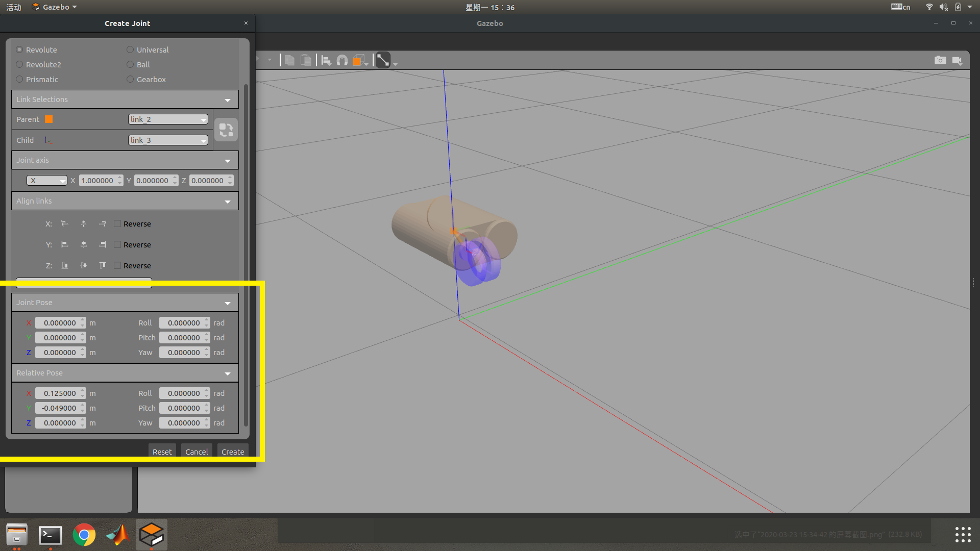
Task: Select the Prismatic joint type
Action: point(19,80)
